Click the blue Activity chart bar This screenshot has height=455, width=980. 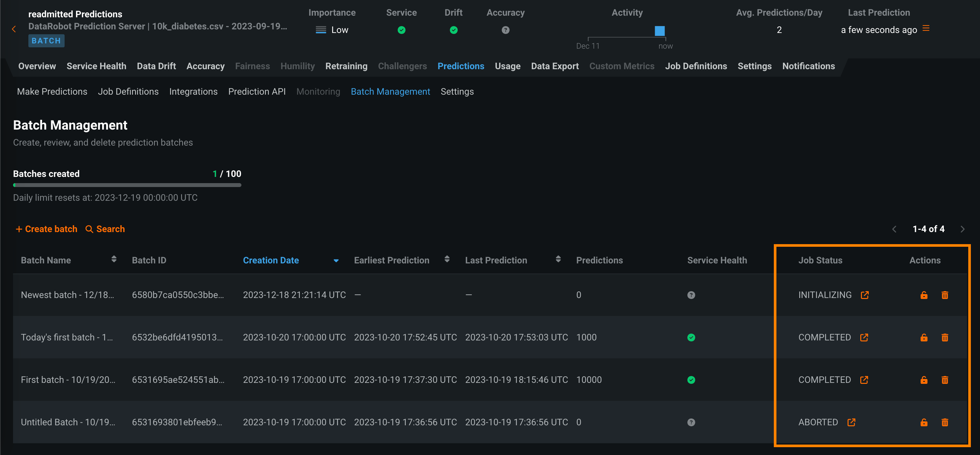(659, 31)
